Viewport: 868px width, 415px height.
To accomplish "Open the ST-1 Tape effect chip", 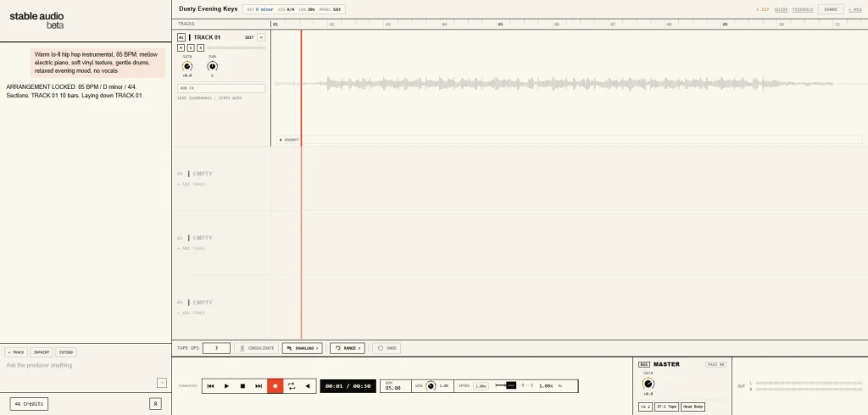I will 667,407.
